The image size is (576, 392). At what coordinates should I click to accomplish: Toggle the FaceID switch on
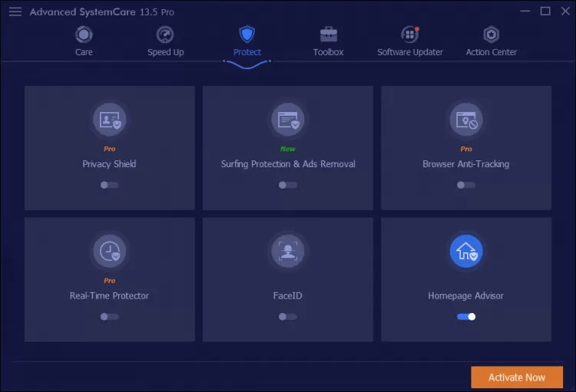coord(288,317)
